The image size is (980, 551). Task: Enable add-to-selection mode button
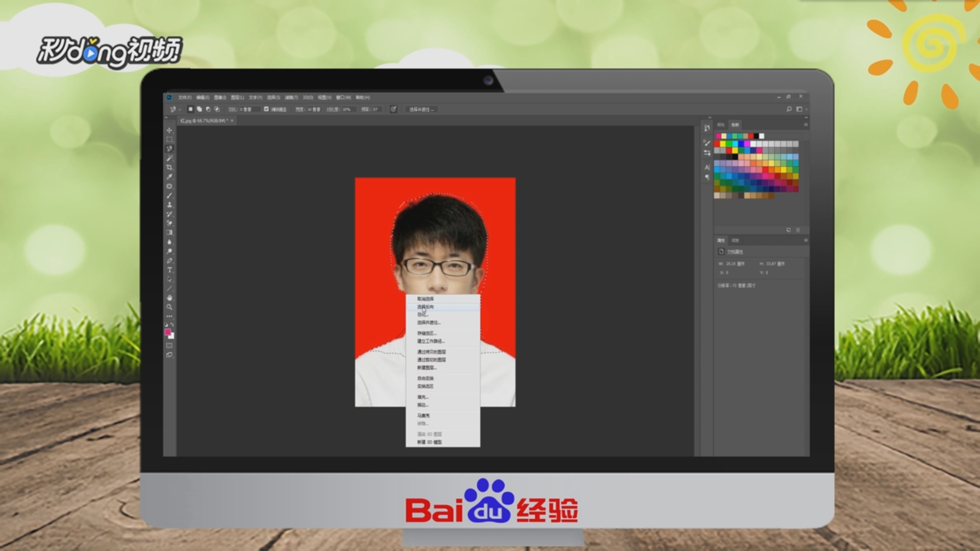pos(200,109)
